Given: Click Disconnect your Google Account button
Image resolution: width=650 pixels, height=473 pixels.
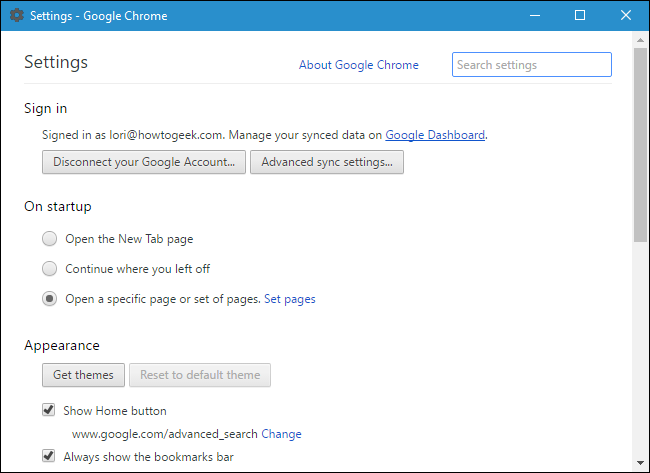Looking at the screenshot, I should point(143,162).
